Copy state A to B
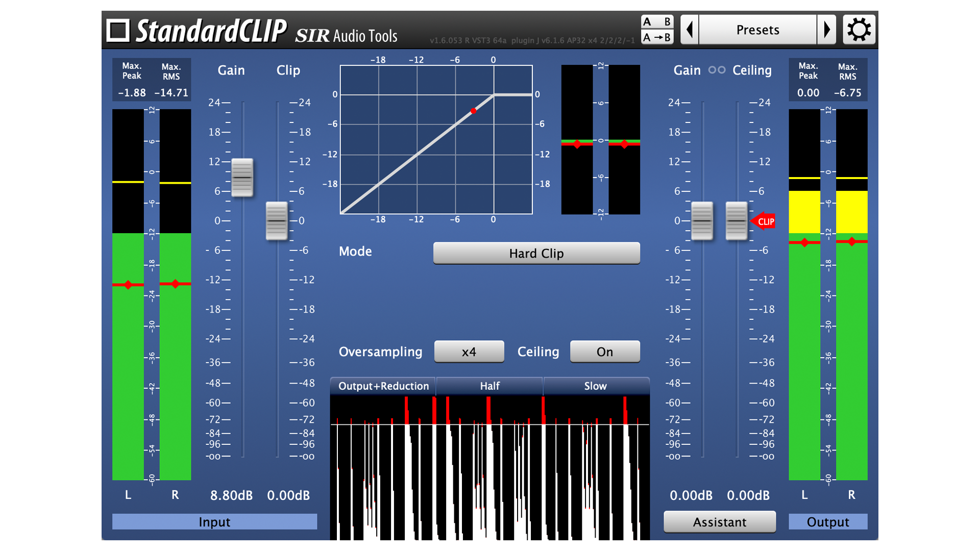This screenshot has height=551, width=980. pos(657,37)
